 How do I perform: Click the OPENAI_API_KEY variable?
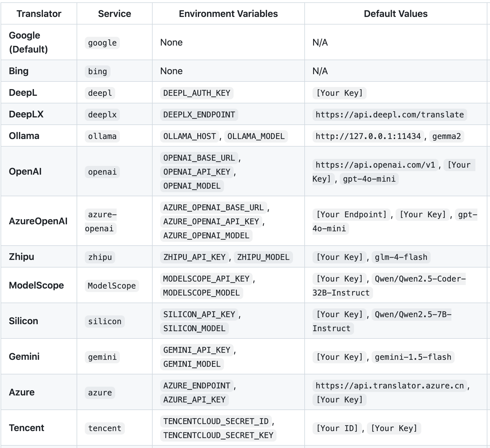196,172
